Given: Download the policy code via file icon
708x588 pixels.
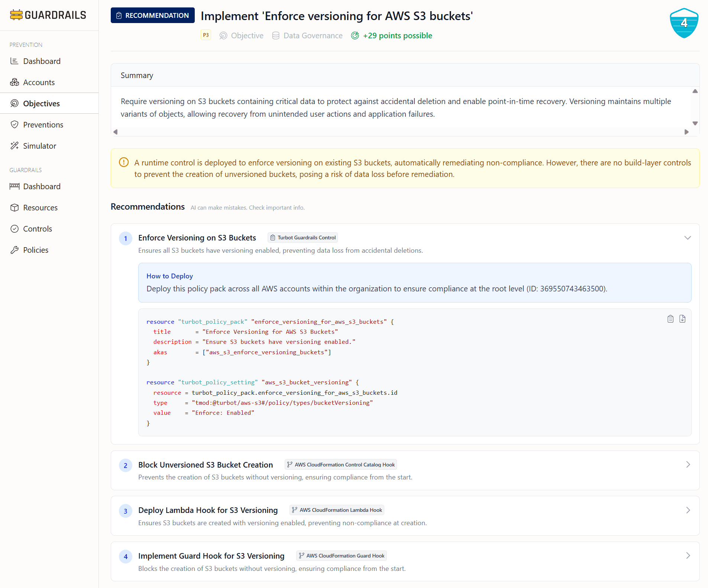Looking at the screenshot, I should pyautogui.click(x=682, y=319).
